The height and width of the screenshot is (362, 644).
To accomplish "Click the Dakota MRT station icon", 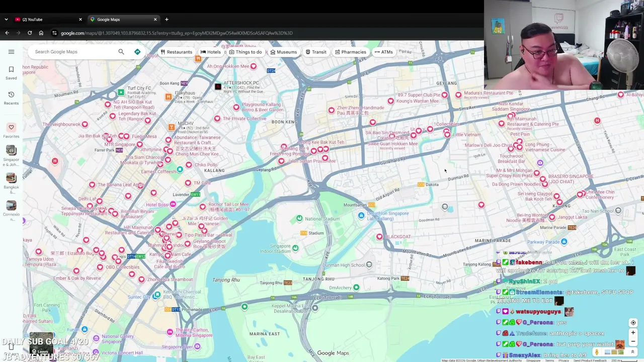I will [421, 185].
